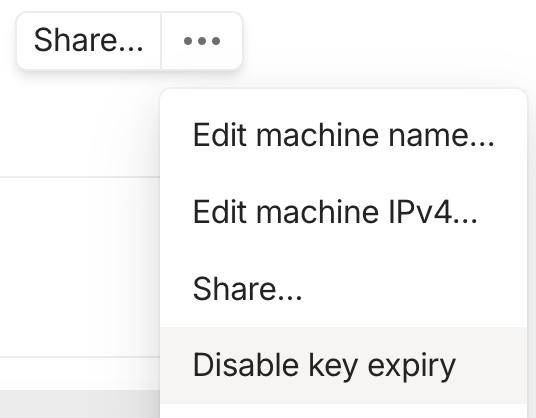
Task: Pick the highlighted Disable key expiry option
Action: 343,365
